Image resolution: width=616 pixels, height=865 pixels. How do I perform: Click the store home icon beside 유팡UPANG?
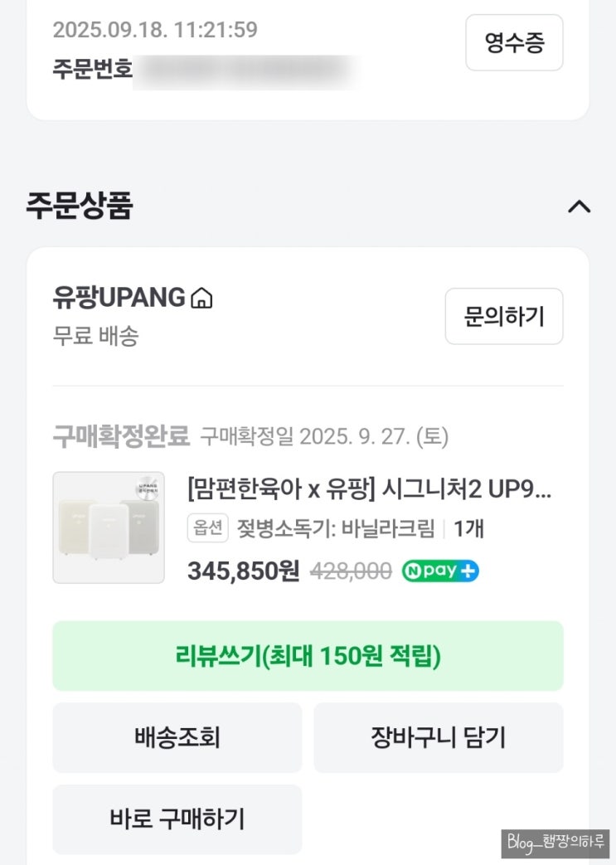[201, 298]
